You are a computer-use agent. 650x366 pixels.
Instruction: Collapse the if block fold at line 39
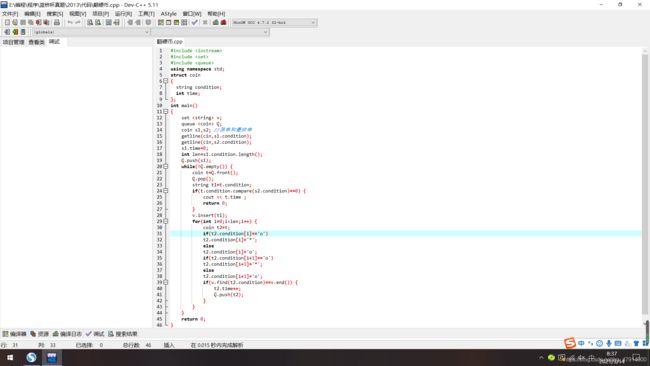click(x=165, y=282)
